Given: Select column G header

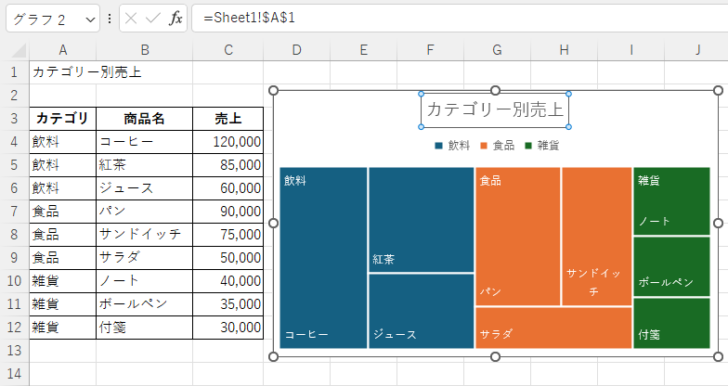Looking at the screenshot, I should tap(497, 50).
